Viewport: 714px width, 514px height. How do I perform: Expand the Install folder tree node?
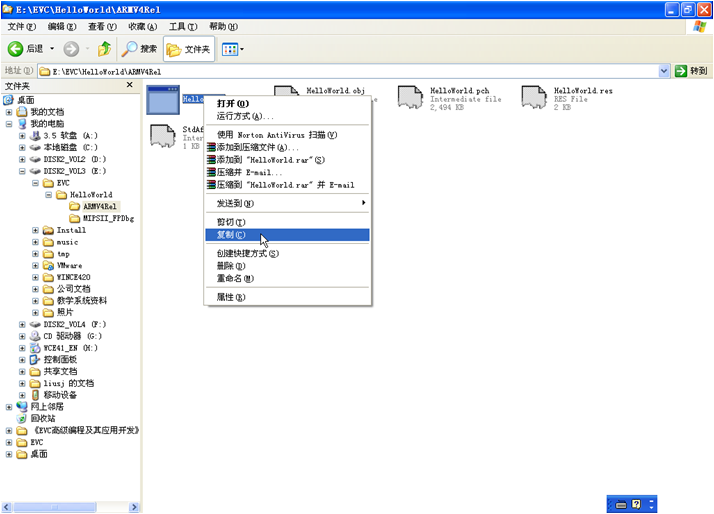pyautogui.click(x=35, y=230)
